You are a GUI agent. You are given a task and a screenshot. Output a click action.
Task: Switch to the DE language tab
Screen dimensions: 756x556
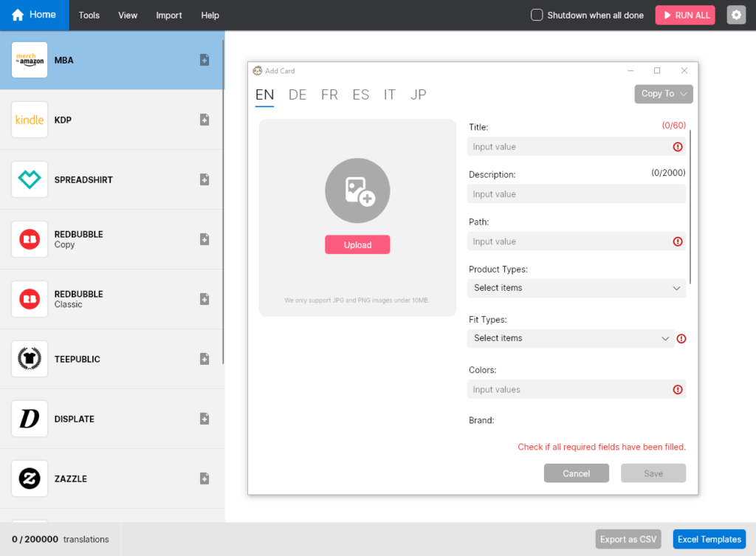pos(298,95)
